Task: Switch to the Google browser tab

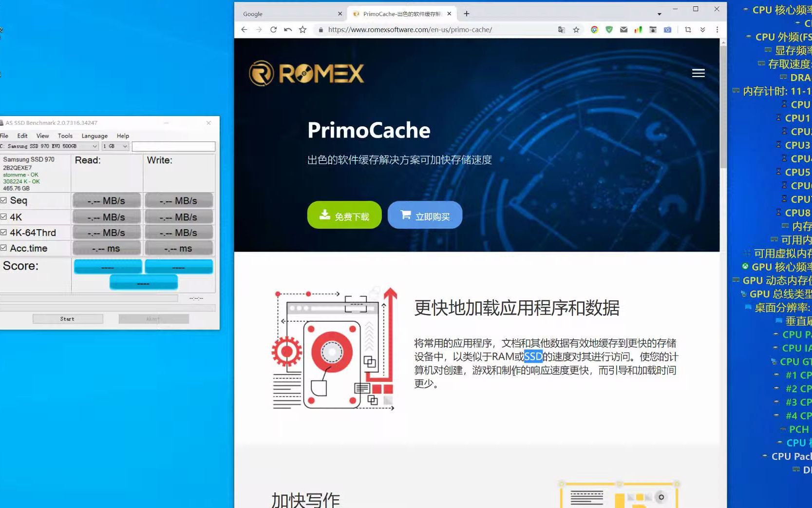Action: (273, 13)
